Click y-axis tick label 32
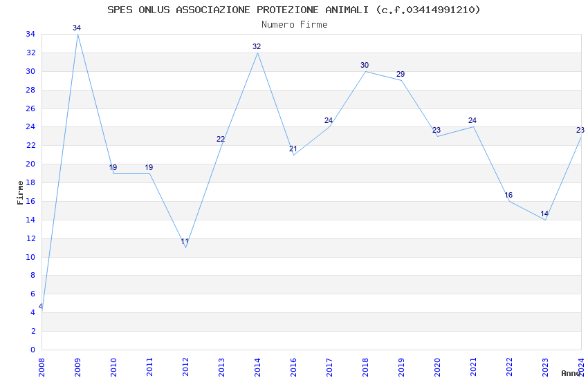Screen dimensions: 588x380 pyautogui.click(x=30, y=53)
